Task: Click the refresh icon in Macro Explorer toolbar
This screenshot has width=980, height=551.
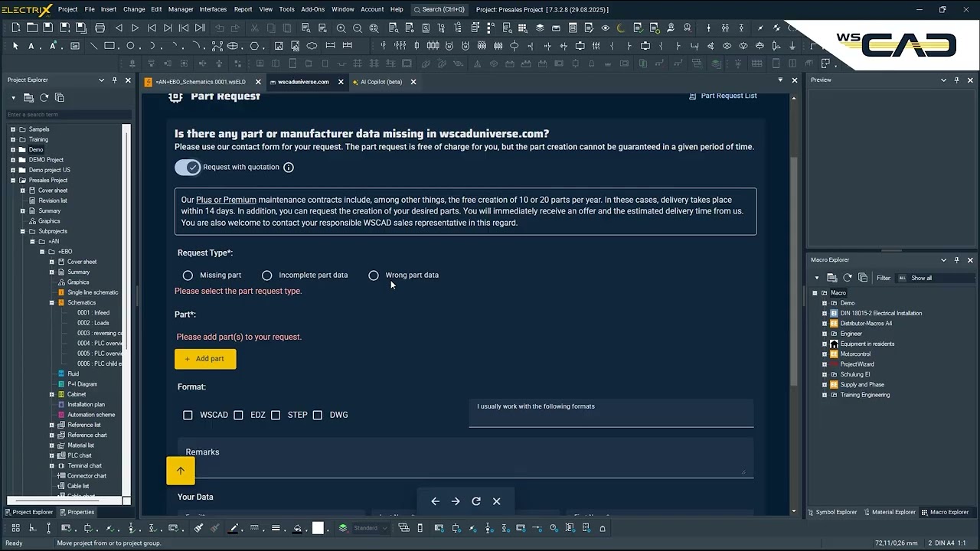Action: pyautogui.click(x=848, y=278)
